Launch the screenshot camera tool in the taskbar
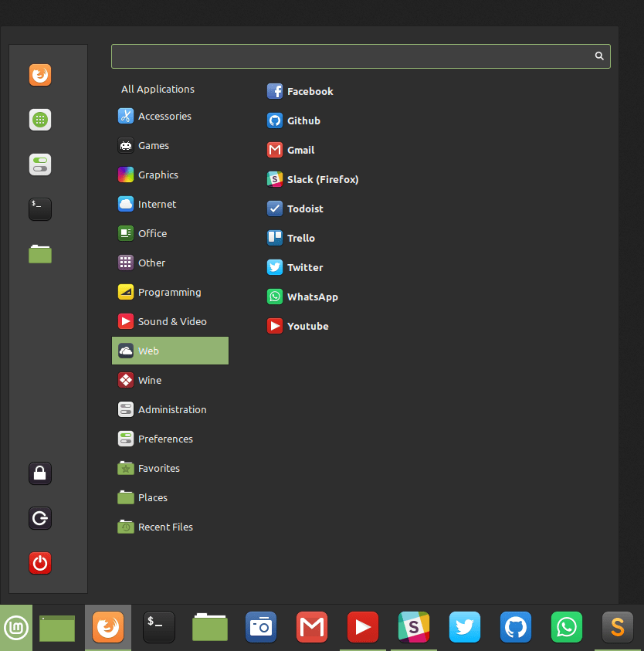This screenshot has width=644, height=651. 260,627
